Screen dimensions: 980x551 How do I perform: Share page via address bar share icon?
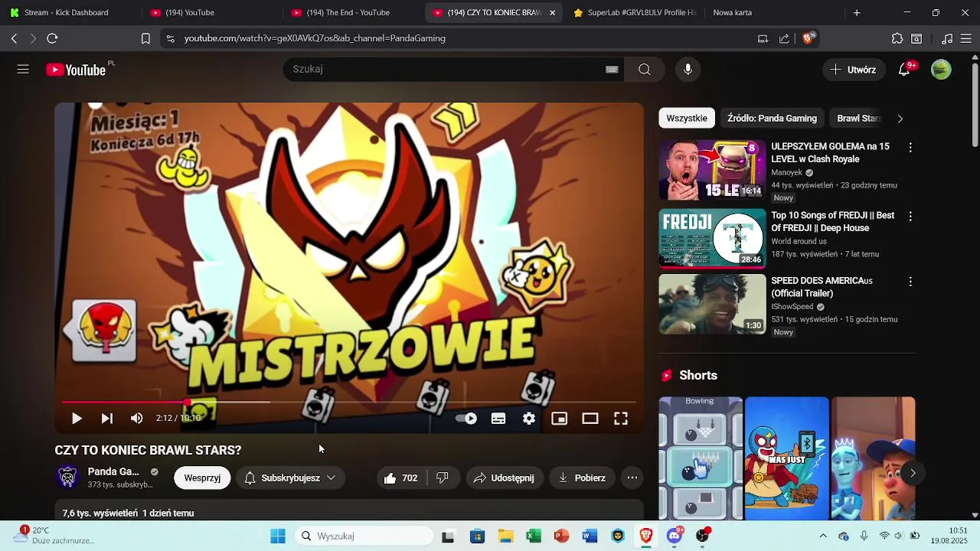click(x=784, y=38)
